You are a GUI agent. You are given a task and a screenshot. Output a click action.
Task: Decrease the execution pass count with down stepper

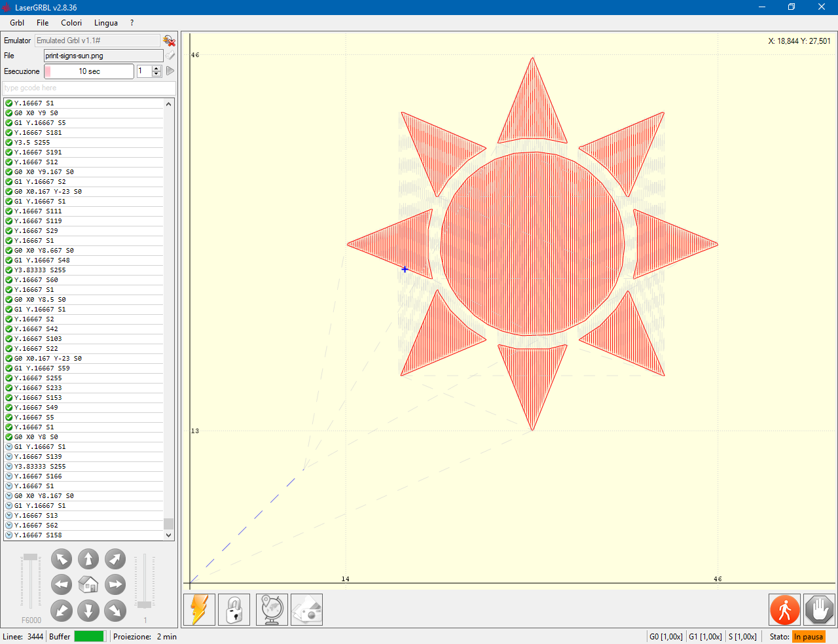tap(156, 74)
